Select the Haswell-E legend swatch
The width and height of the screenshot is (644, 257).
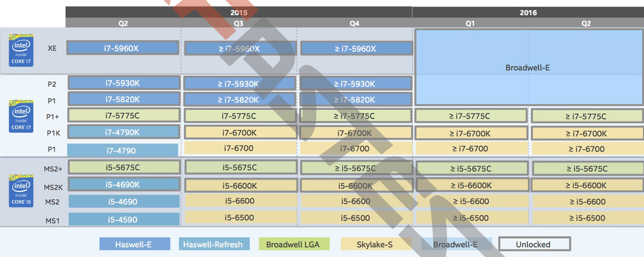[135, 244]
